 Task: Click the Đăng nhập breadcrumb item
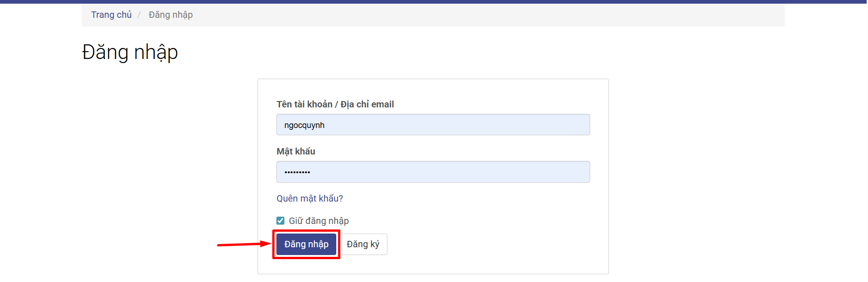pyautogui.click(x=170, y=15)
